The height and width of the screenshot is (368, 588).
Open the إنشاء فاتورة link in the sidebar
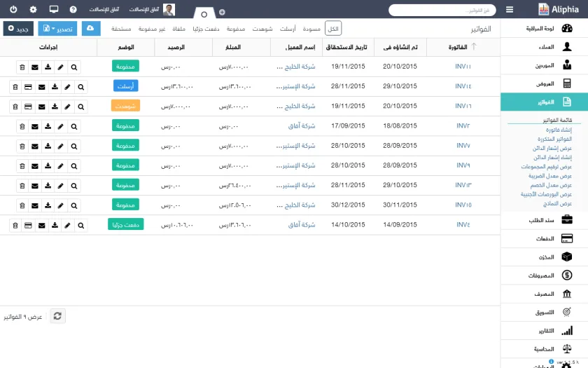559,130
